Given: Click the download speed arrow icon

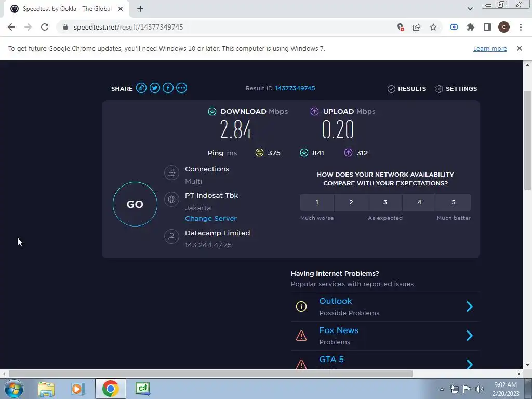Looking at the screenshot, I should (212, 111).
